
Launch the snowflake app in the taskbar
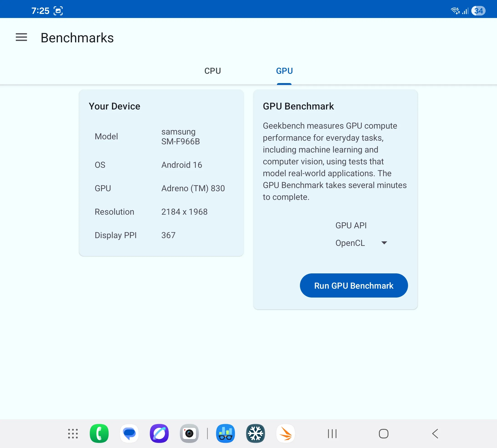coord(255,433)
